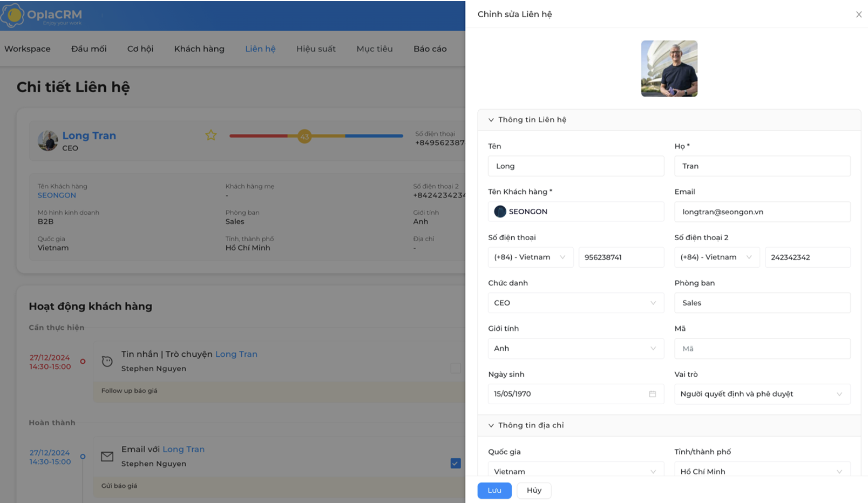Click the email envelope activity icon
This screenshot has width=868, height=503.
coord(107,457)
